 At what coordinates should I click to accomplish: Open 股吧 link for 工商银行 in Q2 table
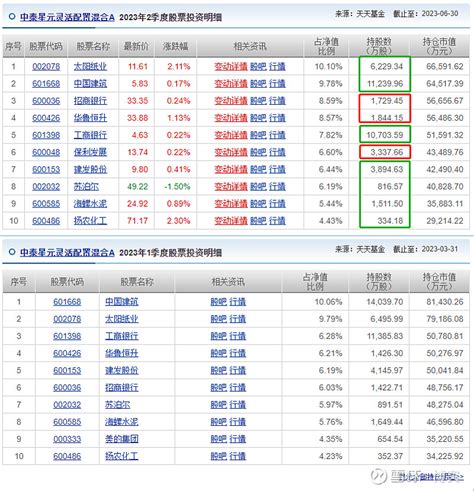[258, 135]
